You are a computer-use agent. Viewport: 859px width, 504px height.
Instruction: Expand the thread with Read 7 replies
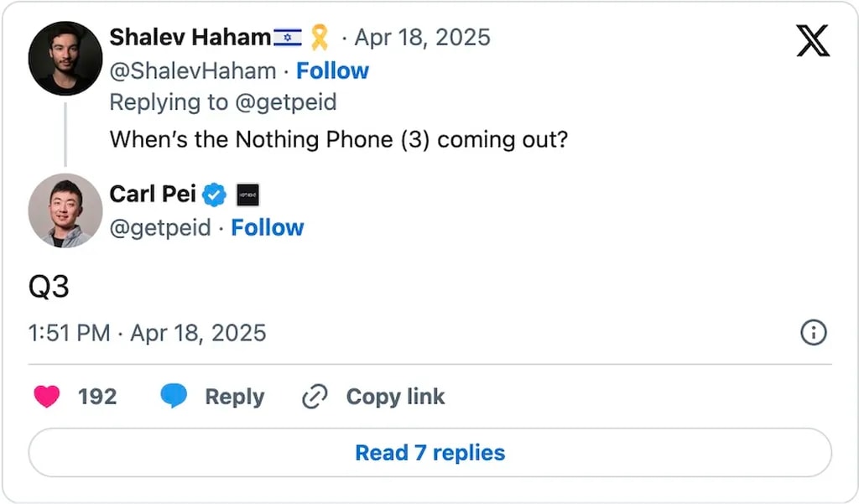[429, 453]
